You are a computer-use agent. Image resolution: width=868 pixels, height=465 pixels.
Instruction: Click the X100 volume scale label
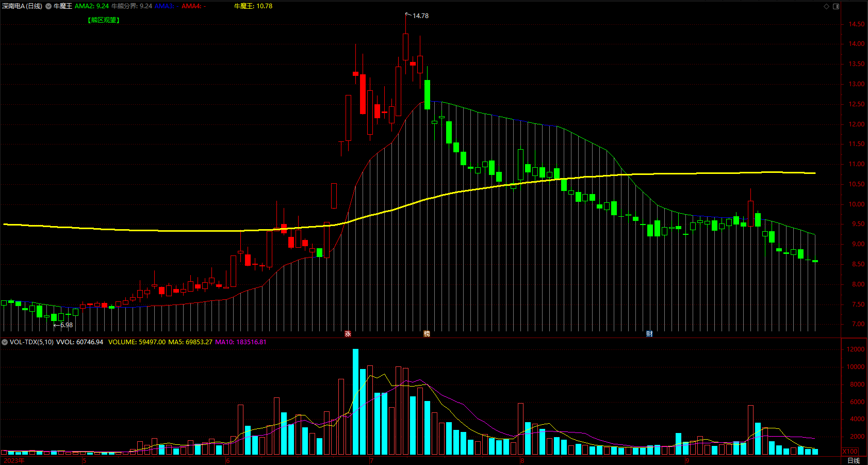tap(850, 452)
